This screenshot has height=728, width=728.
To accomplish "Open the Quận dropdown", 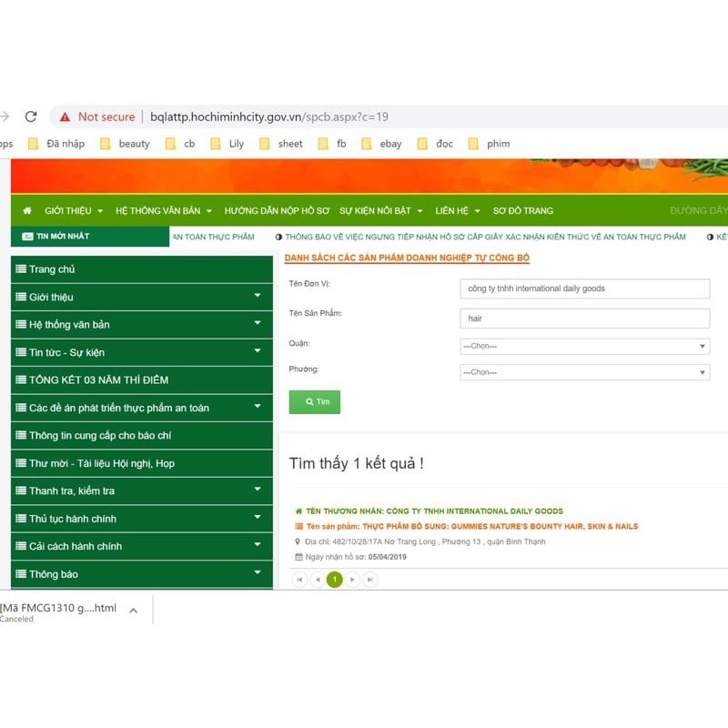I will click(x=584, y=347).
